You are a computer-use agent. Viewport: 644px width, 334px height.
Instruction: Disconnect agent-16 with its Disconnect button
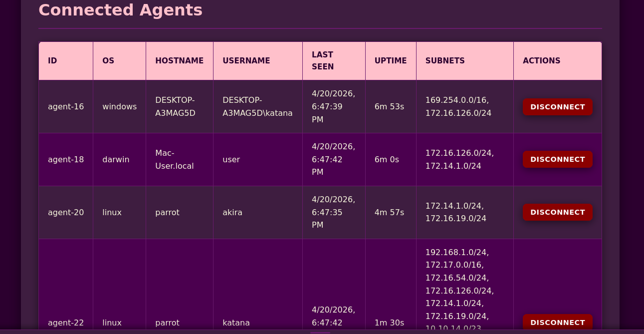coord(557,107)
